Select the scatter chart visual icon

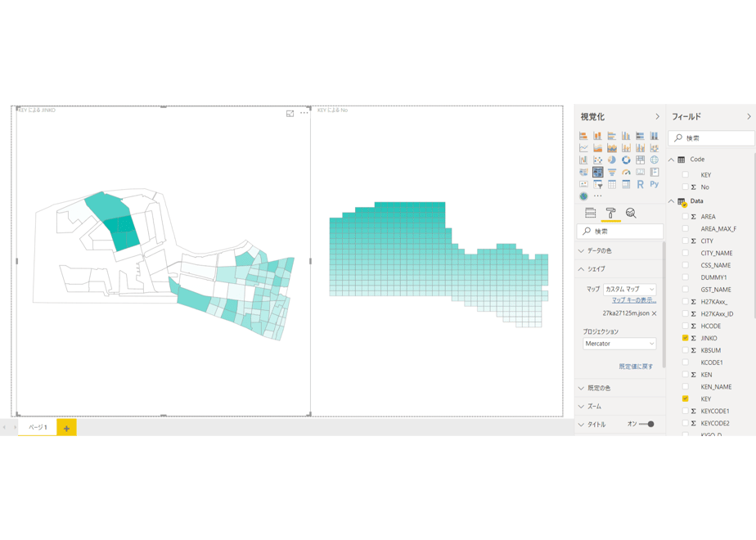[597, 160]
